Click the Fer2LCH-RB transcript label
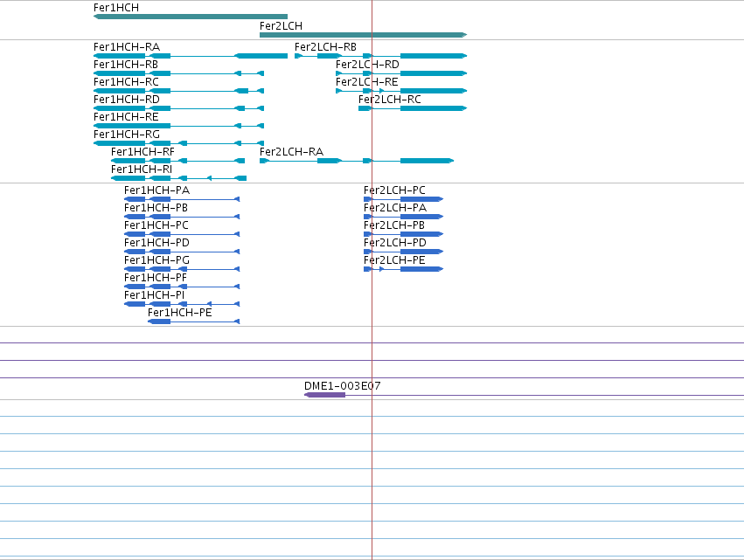Image resolution: width=744 pixels, height=560 pixels. coord(325,47)
